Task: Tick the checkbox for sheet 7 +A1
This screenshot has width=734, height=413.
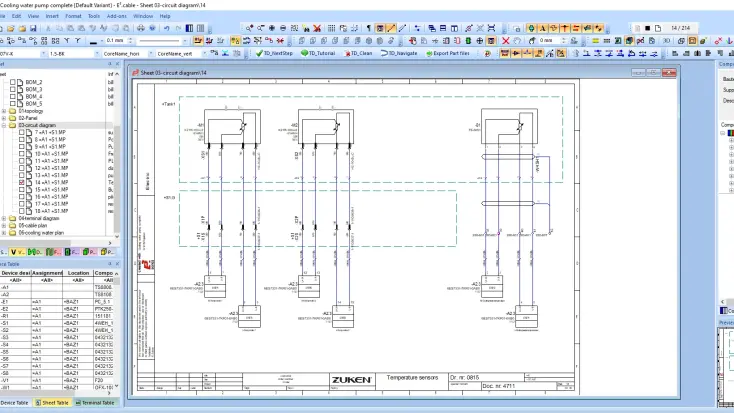Action: [x=23, y=132]
